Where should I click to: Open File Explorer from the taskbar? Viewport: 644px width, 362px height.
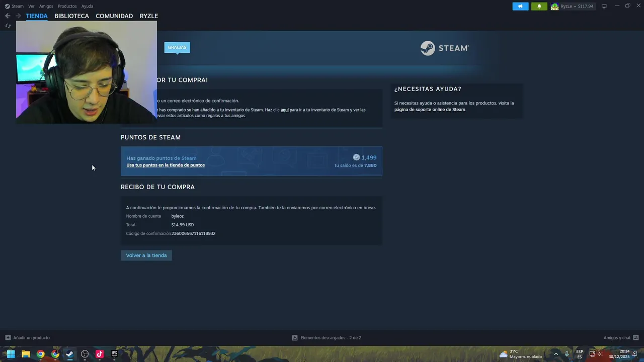[x=26, y=354]
